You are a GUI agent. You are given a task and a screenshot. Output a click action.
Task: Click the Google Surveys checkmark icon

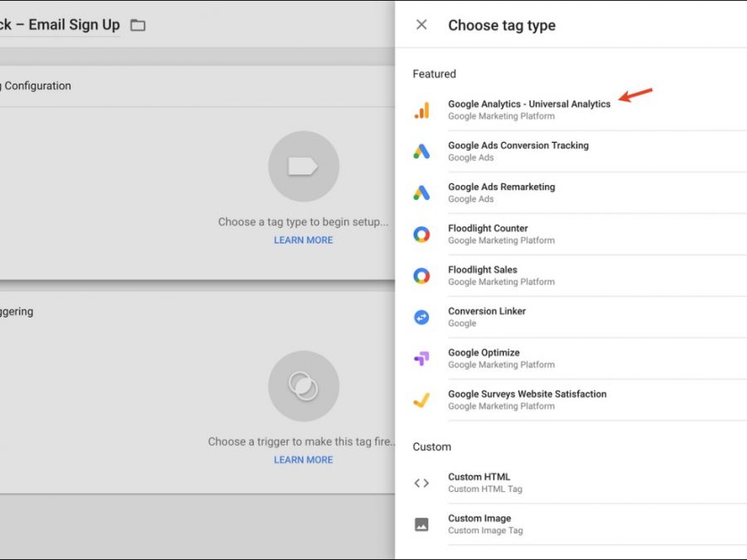coord(422,401)
